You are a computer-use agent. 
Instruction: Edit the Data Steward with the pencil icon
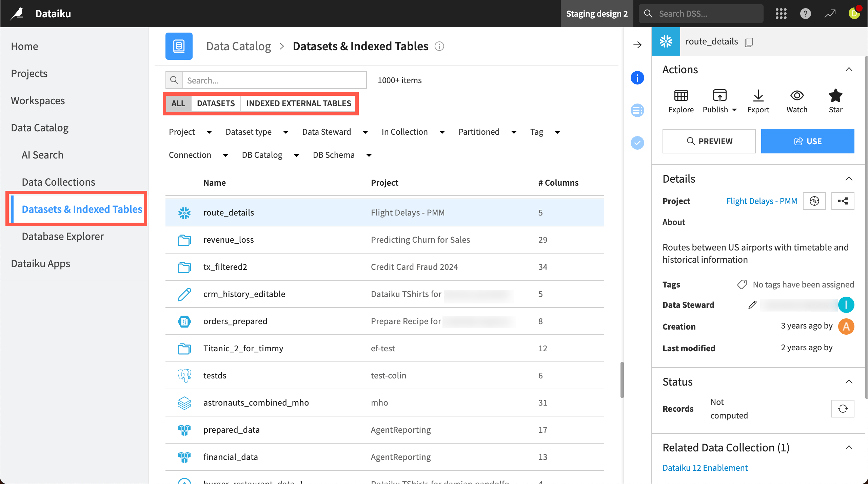(752, 305)
